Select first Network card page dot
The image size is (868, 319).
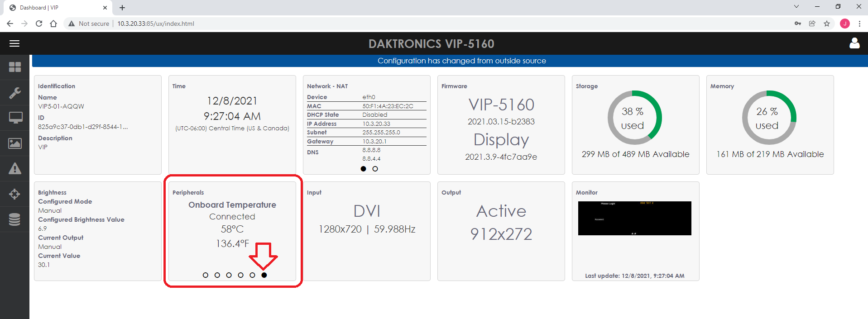coord(363,169)
